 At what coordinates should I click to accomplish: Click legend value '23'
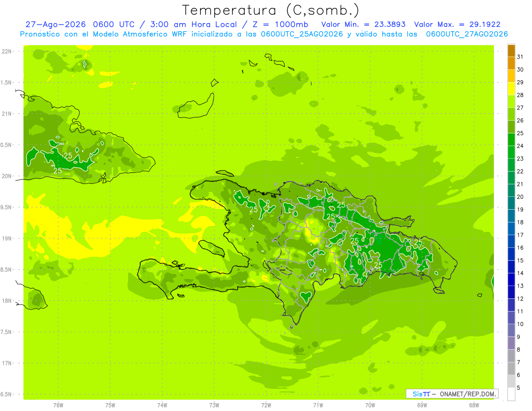520,159
